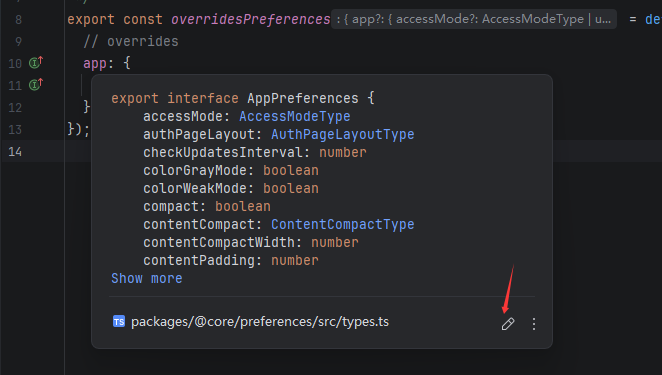Click the implements gutter icon on line 10
The height and width of the screenshot is (375, 662).
36,62
